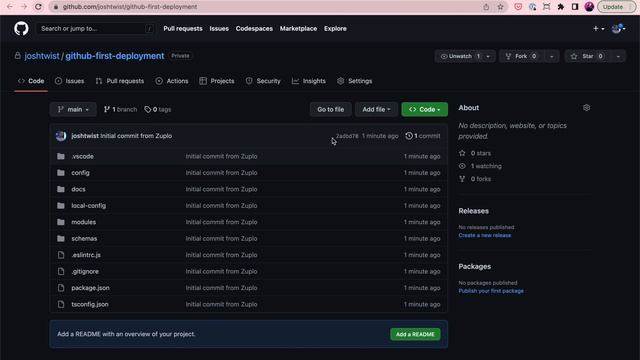The height and width of the screenshot is (360, 640).
Task: Open Marketplace in top navigation
Action: pyautogui.click(x=298, y=29)
